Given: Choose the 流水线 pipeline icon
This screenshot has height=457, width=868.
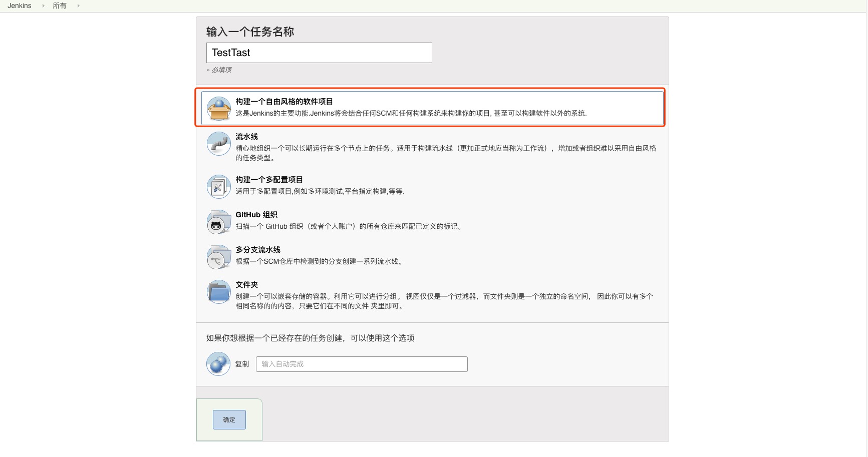Looking at the screenshot, I should click(219, 144).
